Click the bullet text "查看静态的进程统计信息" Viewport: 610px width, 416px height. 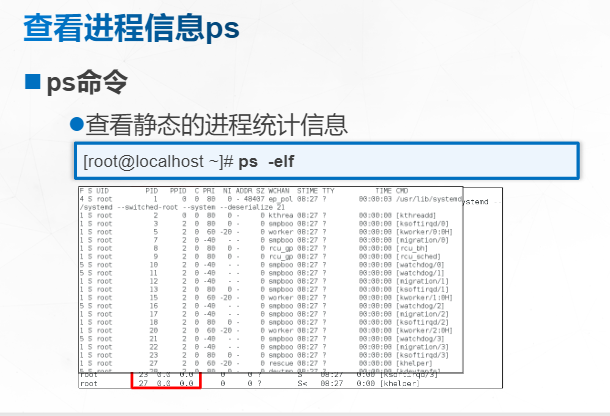point(216,125)
